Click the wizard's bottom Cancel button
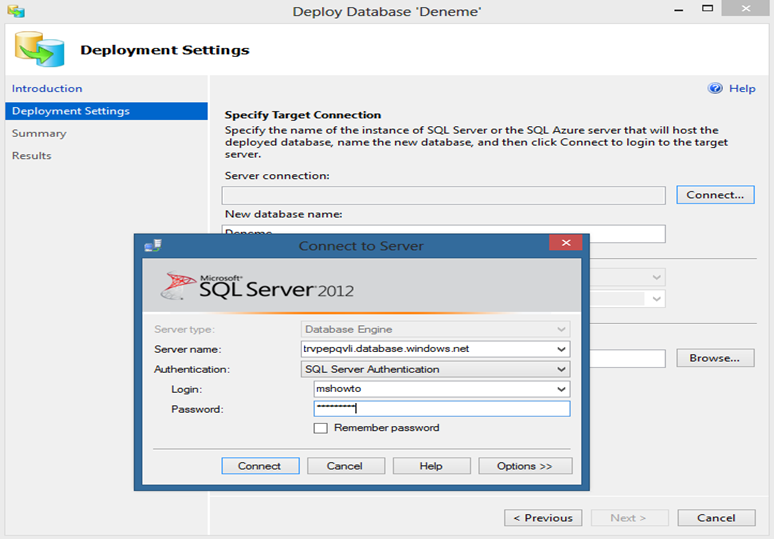This screenshot has height=539, width=774. tap(716, 518)
